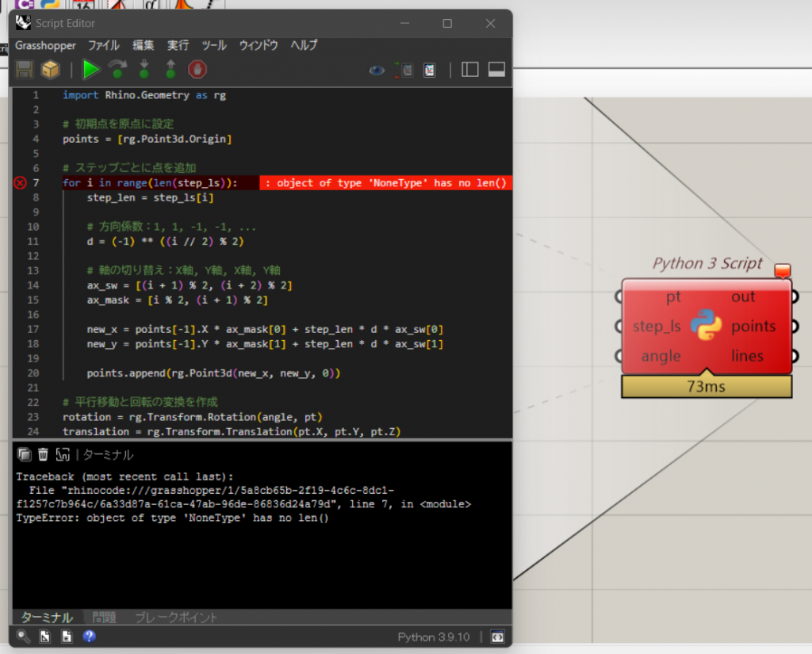Click the error marker beside line 7
The width and height of the screenshot is (812, 654).
pyautogui.click(x=20, y=182)
